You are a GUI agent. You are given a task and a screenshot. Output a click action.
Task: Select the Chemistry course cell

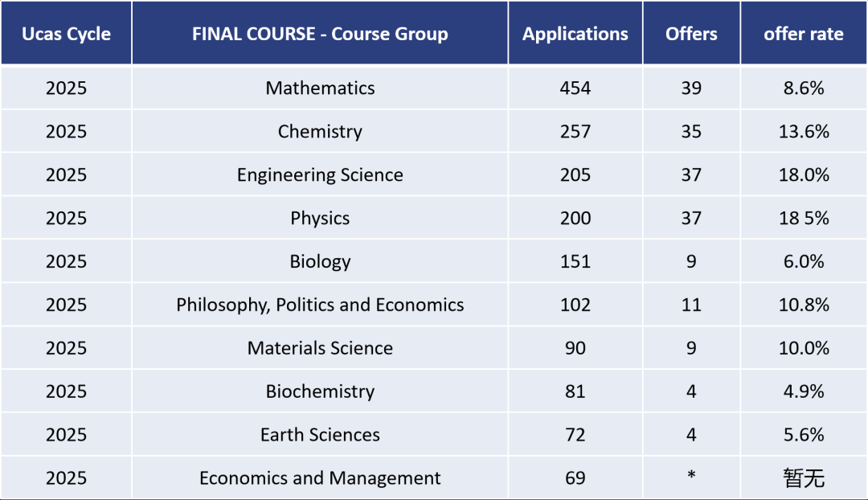pos(320,132)
